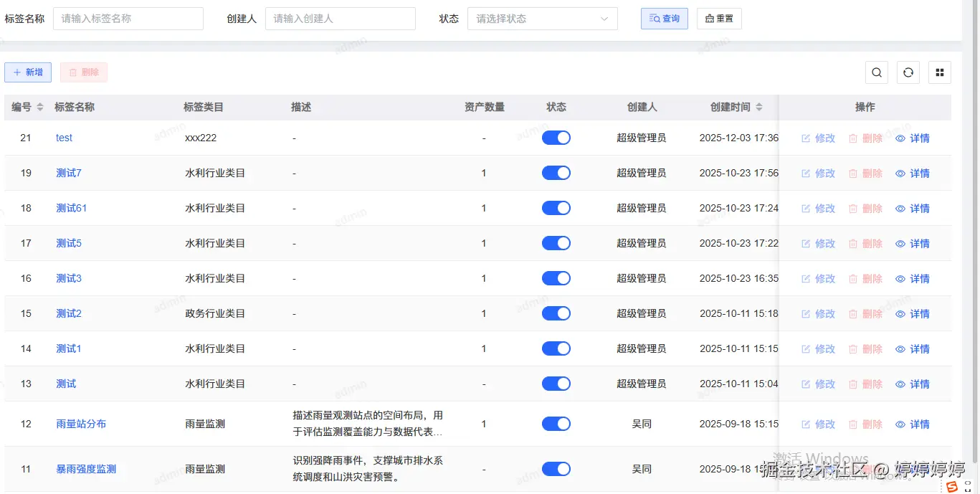Open the 测试5 label link

pos(68,243)
